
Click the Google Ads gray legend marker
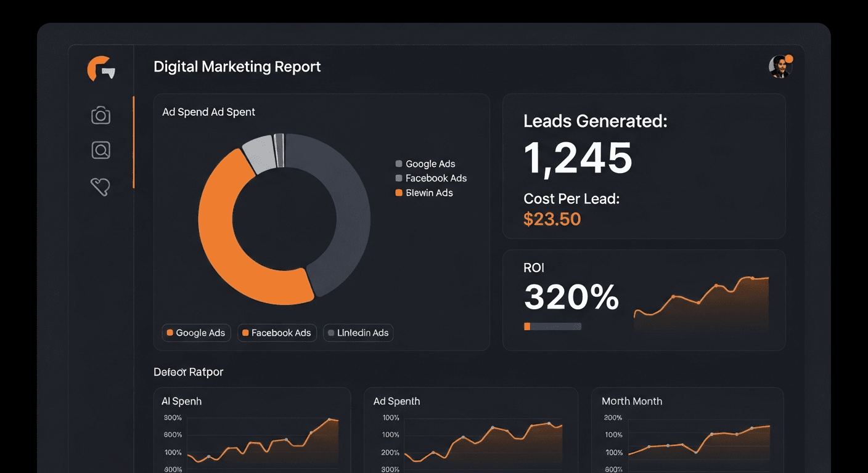click(398, 163)
